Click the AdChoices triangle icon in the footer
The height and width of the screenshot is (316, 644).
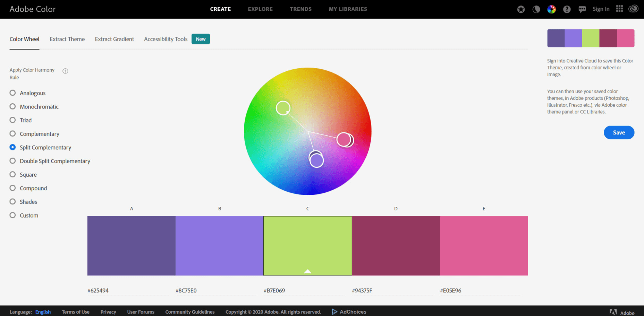(334, 312)
